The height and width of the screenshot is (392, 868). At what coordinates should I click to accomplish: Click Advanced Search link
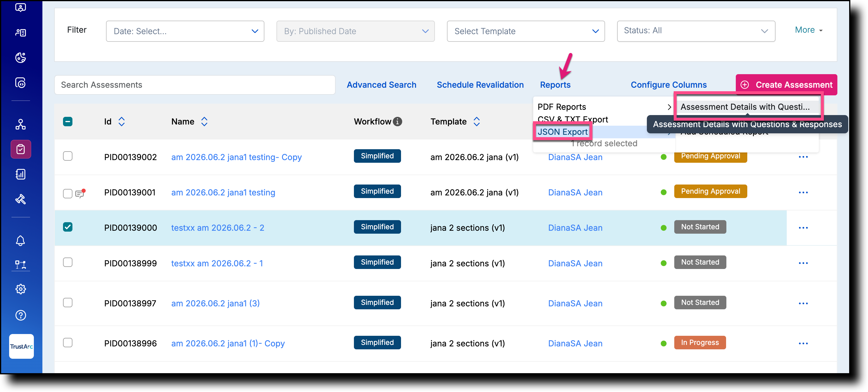381,85
